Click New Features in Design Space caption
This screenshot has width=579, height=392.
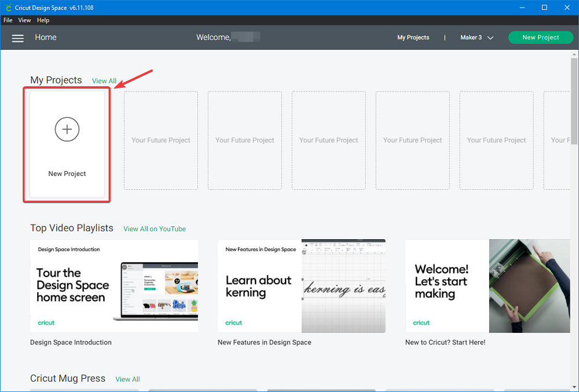pos(265,342)
